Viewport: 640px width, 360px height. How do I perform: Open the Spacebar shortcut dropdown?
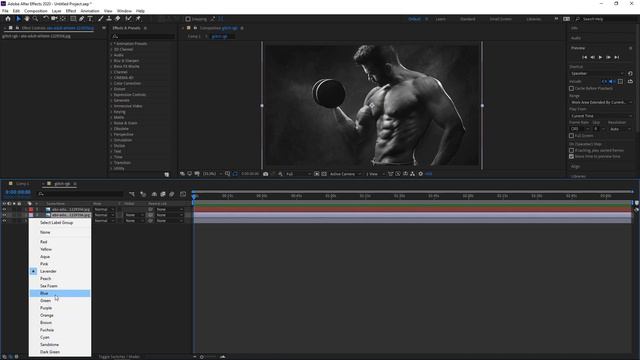[597, 73]
